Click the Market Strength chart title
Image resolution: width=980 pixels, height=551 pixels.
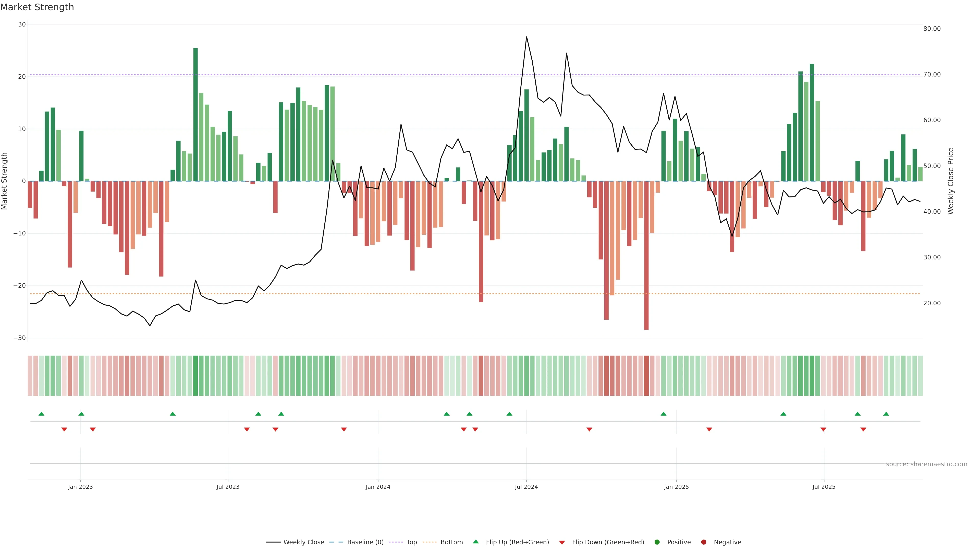tap(37, 7)
